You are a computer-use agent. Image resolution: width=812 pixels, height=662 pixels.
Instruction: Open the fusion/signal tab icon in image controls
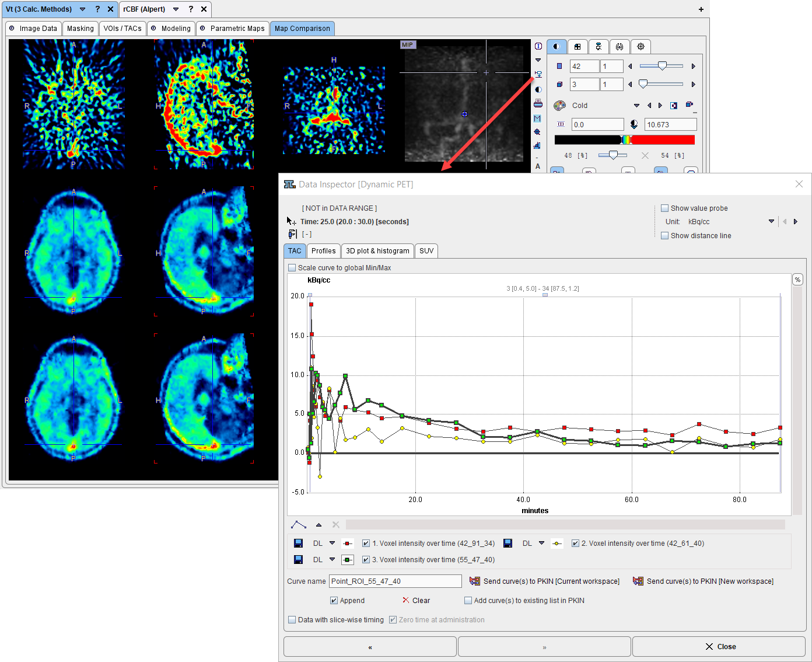(619, 47)
